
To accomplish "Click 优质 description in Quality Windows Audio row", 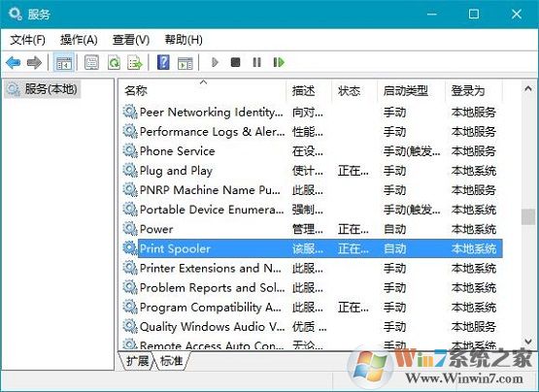I will (x=309, y=327).
